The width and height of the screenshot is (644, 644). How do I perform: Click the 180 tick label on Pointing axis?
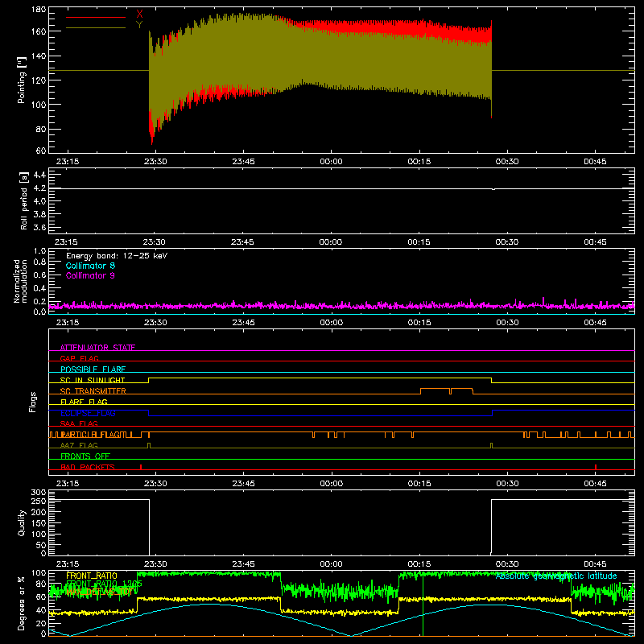tap(39, 10)
